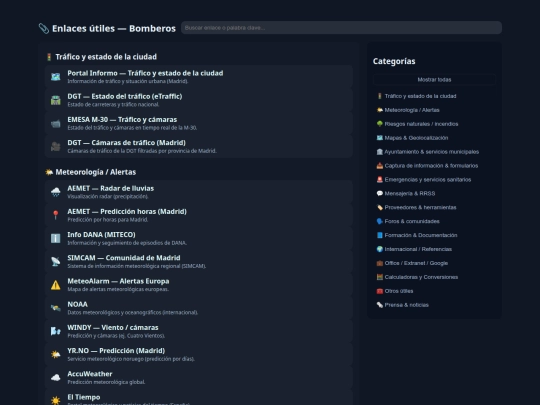This screenshot has width=540, height=405.
Task: Select category 'Prensa & noticias'
Action: tap(434, 305)
